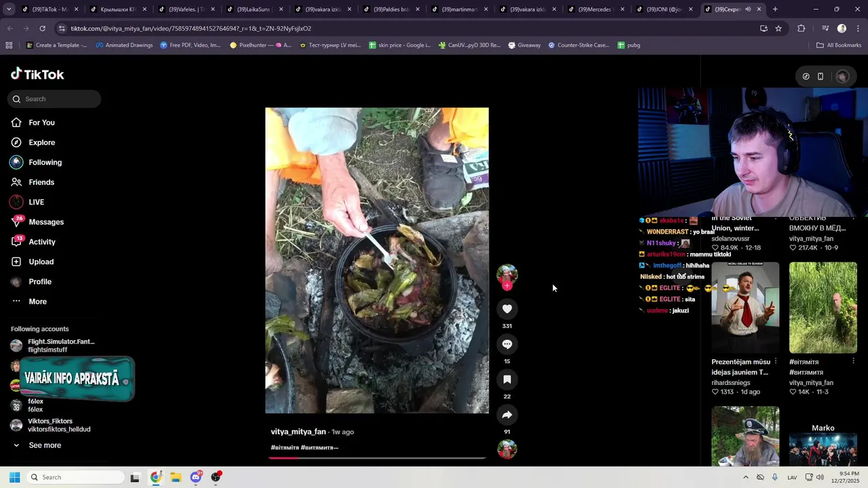The image size is (868, 488).
Task: Open Discord from taskbar
Action: click(x=196, y=477)
